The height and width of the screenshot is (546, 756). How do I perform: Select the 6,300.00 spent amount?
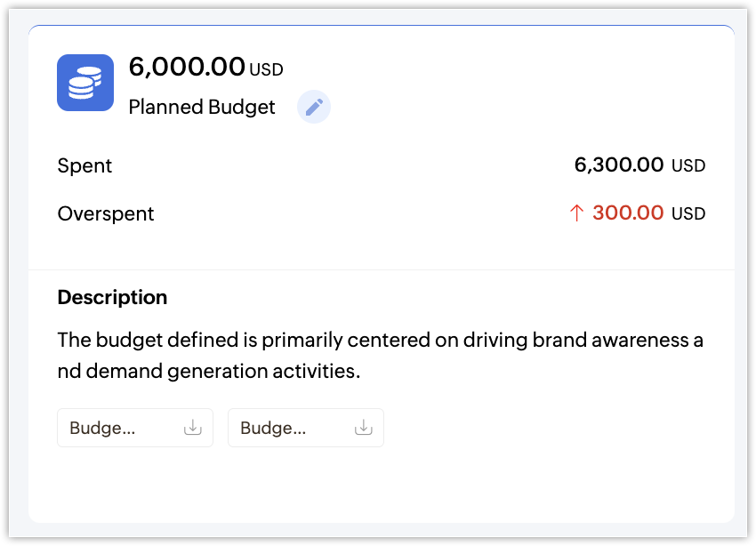pyautogui.click(x=619, y=165)
